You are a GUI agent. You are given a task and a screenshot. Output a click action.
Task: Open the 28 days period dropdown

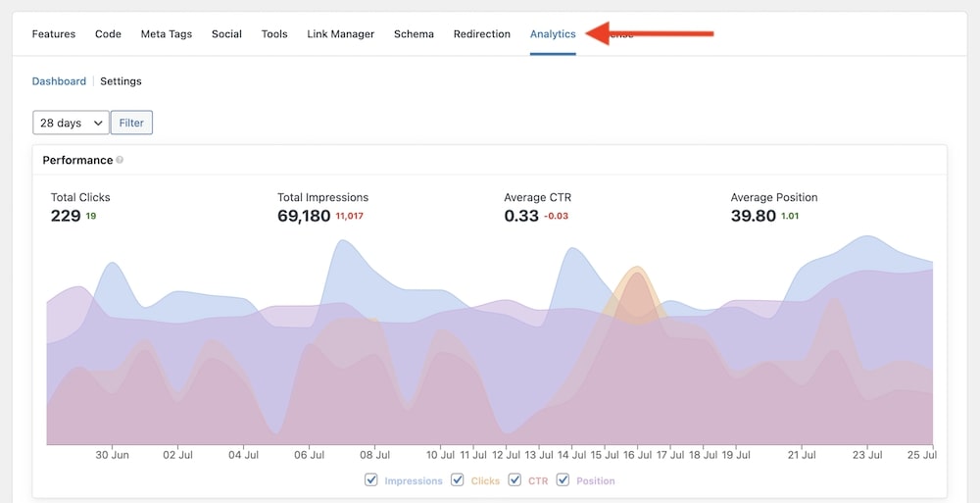click(71, 123)
